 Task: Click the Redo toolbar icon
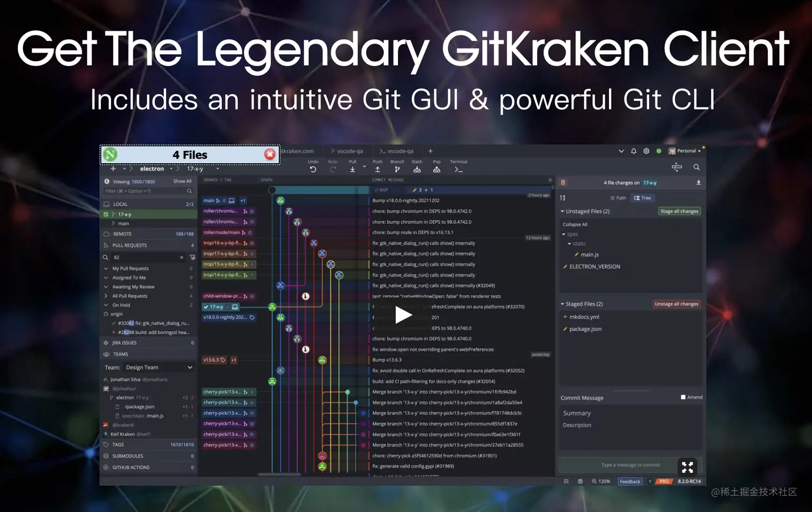coord(333,169)
